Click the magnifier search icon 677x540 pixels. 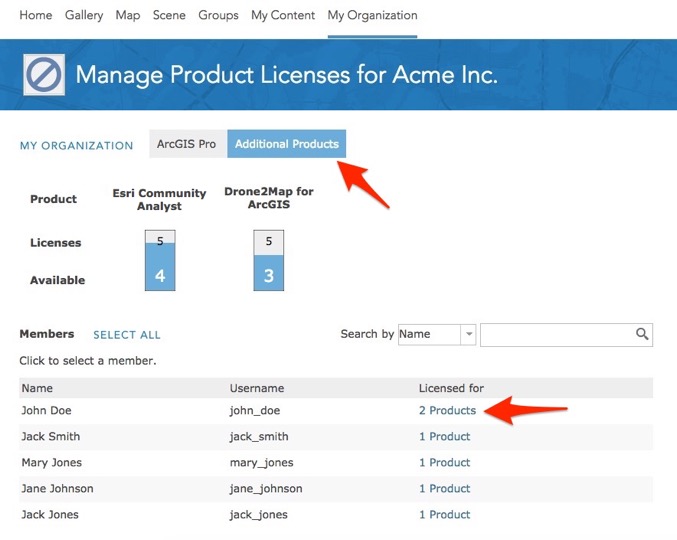(x=642, y=334)
